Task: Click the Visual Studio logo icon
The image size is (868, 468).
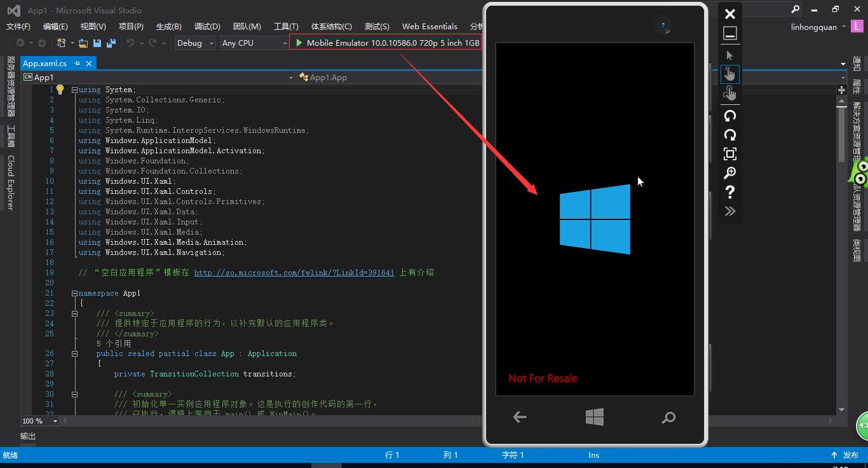Action: click(x=13, y=10)
